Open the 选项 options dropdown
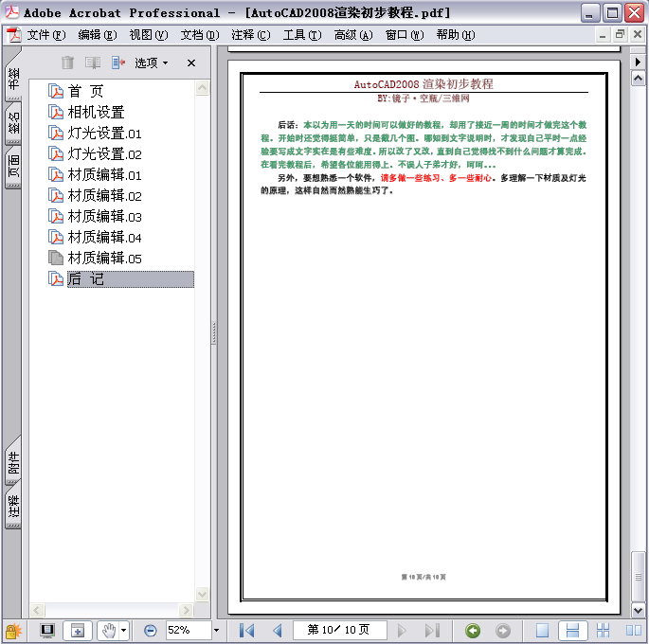Viewport: 649px width, 644px height. [151, 63]
